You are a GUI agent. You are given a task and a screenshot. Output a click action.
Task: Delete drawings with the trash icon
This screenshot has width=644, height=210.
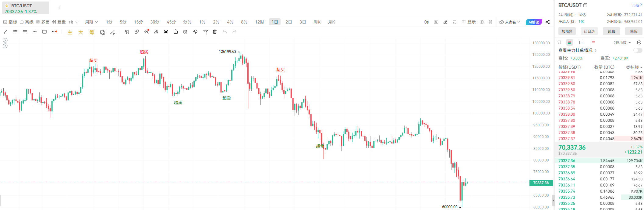click(x=215, y=32)
